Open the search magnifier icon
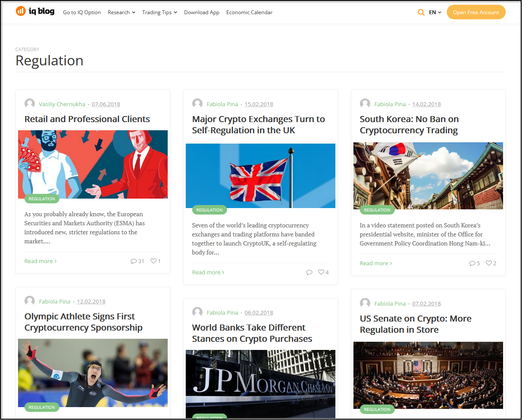522x420 pixels. tap(421, 12)
